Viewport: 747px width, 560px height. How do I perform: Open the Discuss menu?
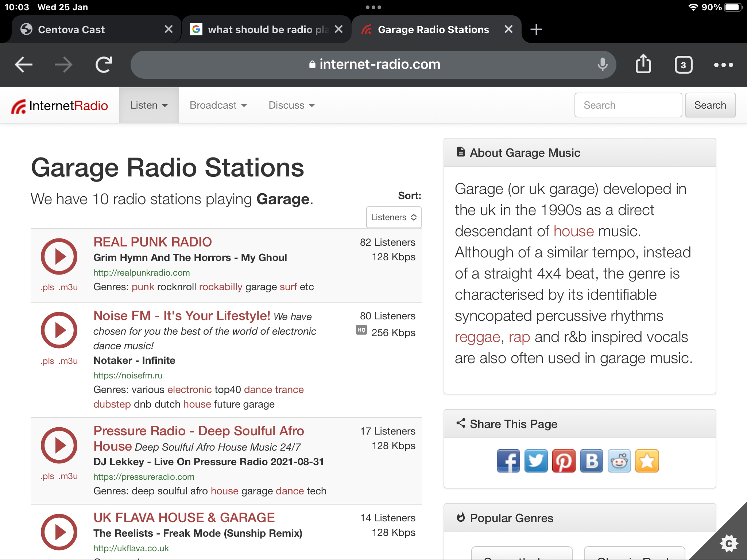[291, 105]
